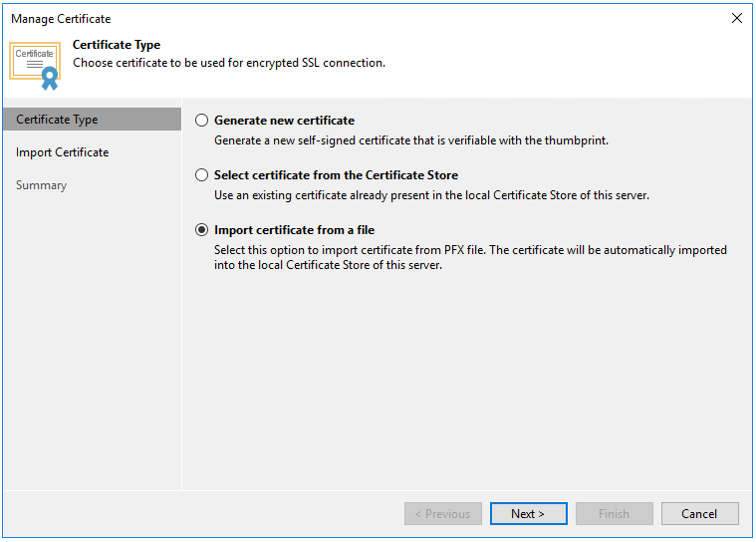This screenshot has height=542, width=756.
Task: Click the bold "Import certificate from a file" label
Action: tap(294, 230)
